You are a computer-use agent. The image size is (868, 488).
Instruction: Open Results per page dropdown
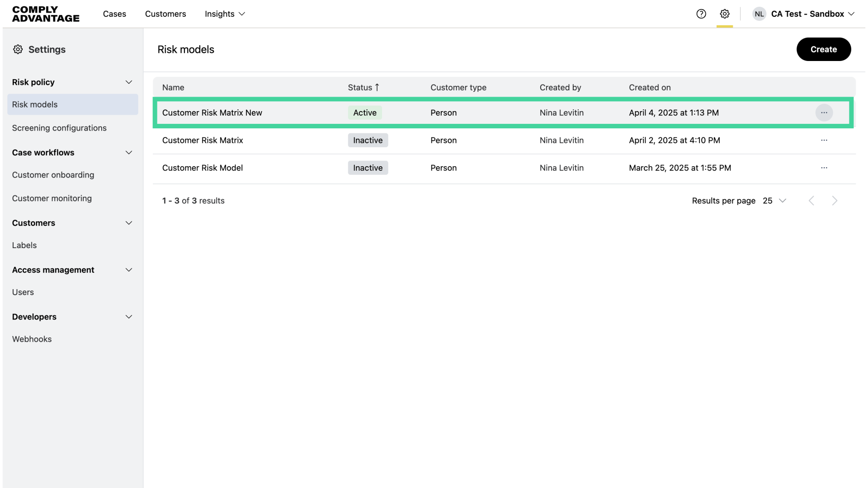(774, 201)
